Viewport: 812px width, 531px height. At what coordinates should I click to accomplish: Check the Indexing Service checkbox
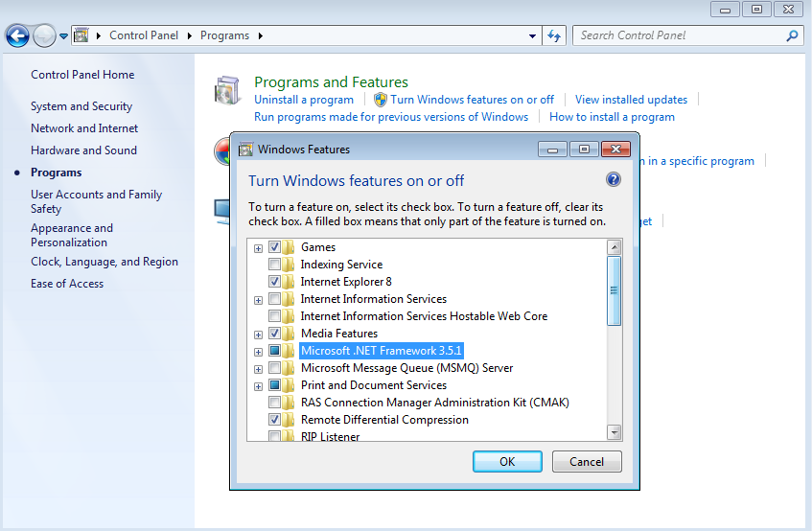point(274,265)
